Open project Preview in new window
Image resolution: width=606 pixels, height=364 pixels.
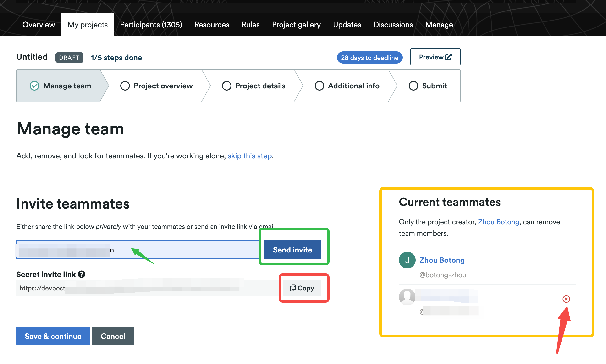click(435, 57)
